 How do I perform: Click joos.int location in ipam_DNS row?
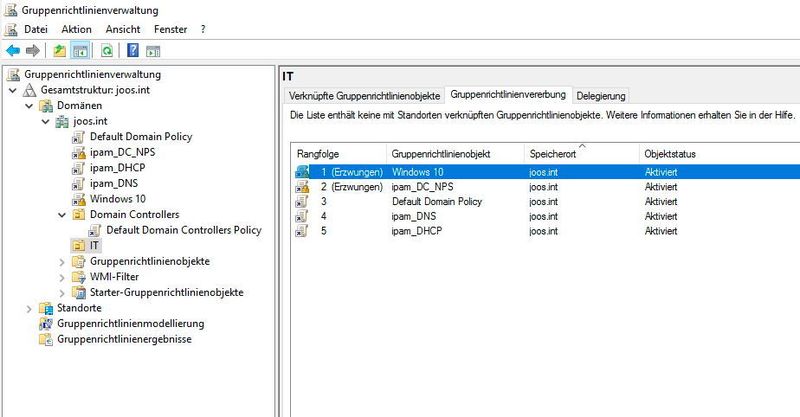(543, 216)
